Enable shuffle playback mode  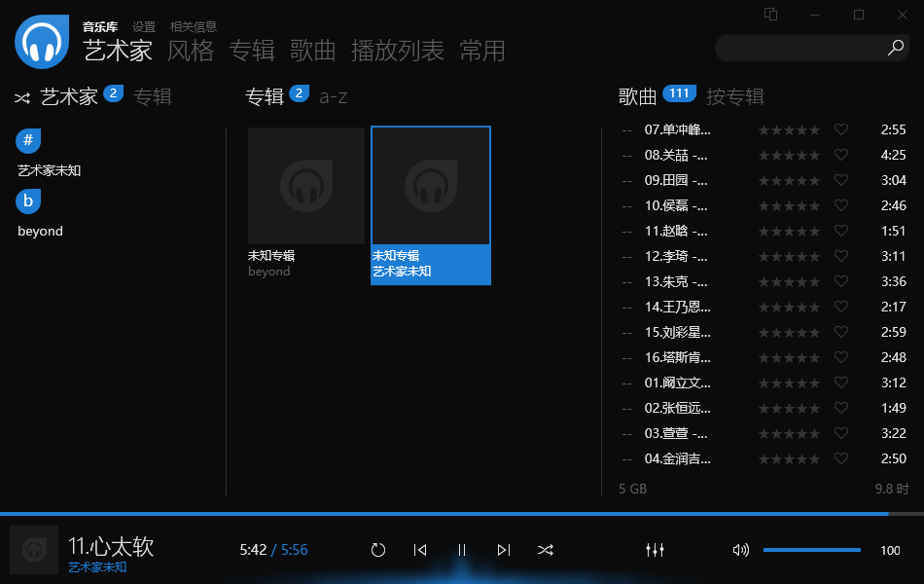tap(546, 550)
